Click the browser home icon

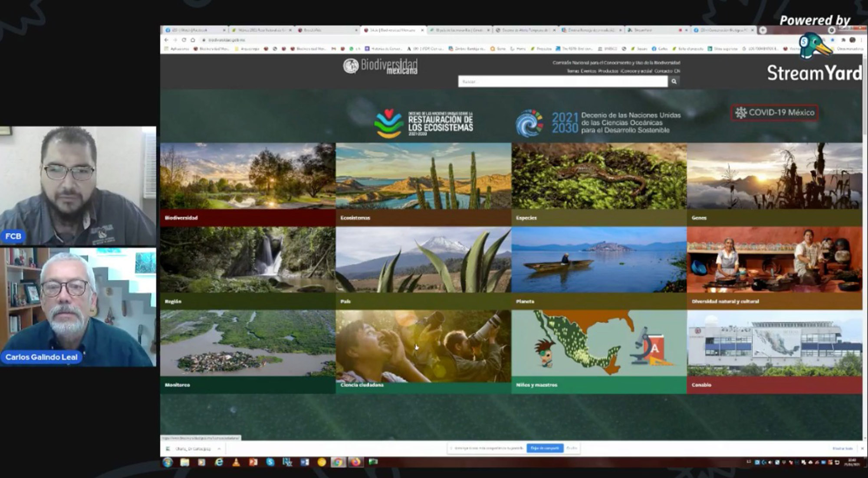193,40
